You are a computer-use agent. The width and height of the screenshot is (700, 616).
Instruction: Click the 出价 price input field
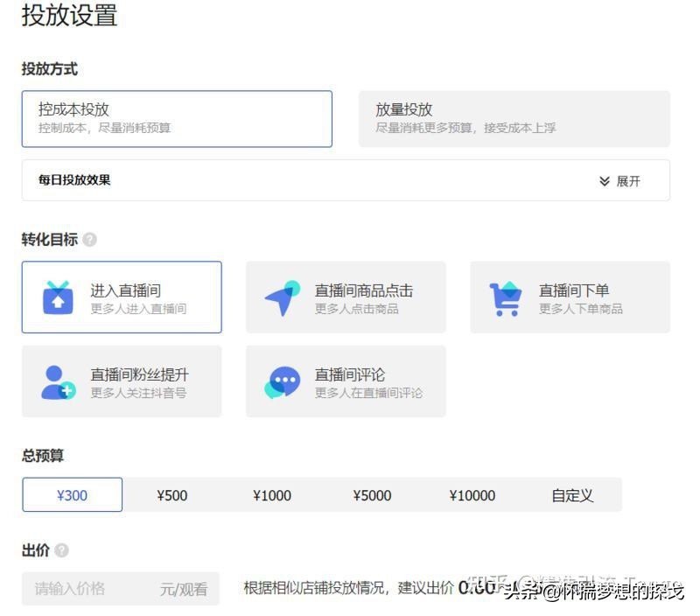tap(120, 589)
